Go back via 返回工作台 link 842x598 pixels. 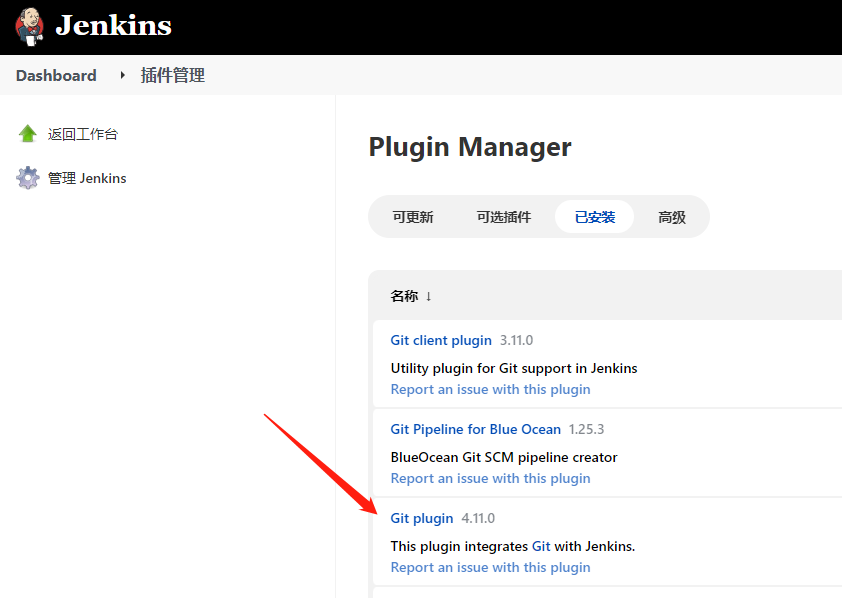(83, 134)
